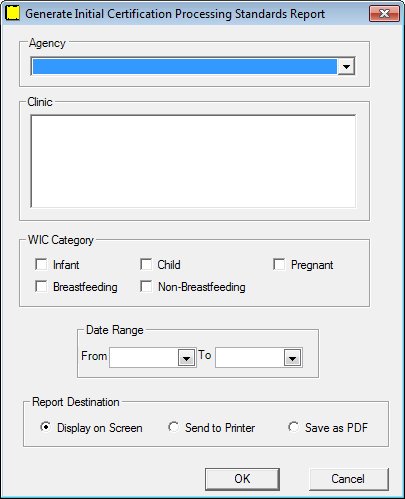
Task: Choose Send to Printer destination
Action: (173, 427)
